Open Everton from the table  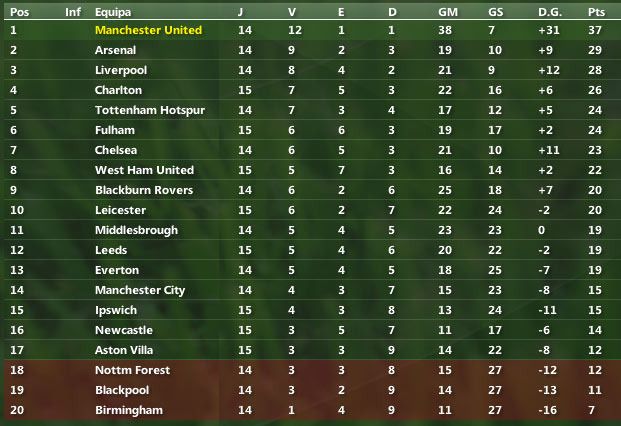click(x=116, y=270)
